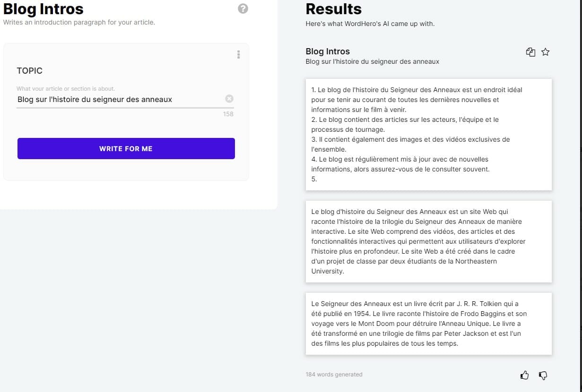The width and height of the screenshot is (582, 392).
Task: Click into the topic input field
Action: click(x=118, y=99)
